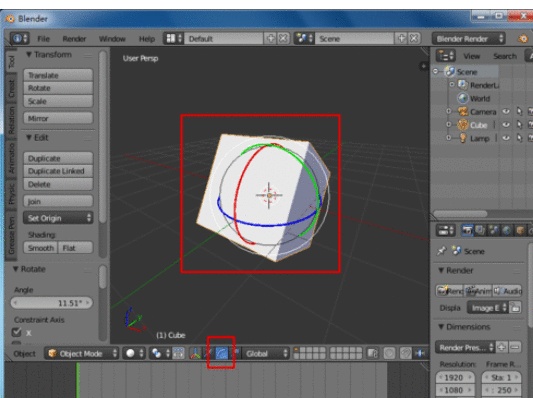Open the Render properties camera tab
533x398 pixels.
click(x=467, y=230)
